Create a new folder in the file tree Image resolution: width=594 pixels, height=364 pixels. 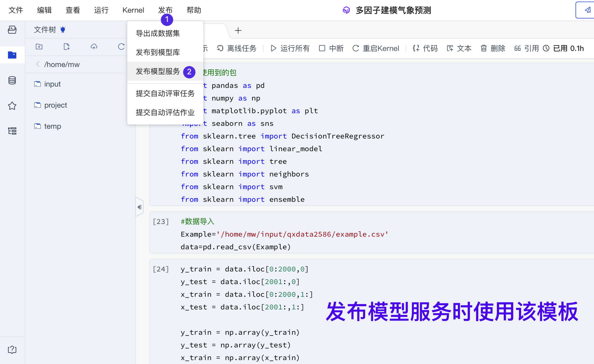coord(39,47)
